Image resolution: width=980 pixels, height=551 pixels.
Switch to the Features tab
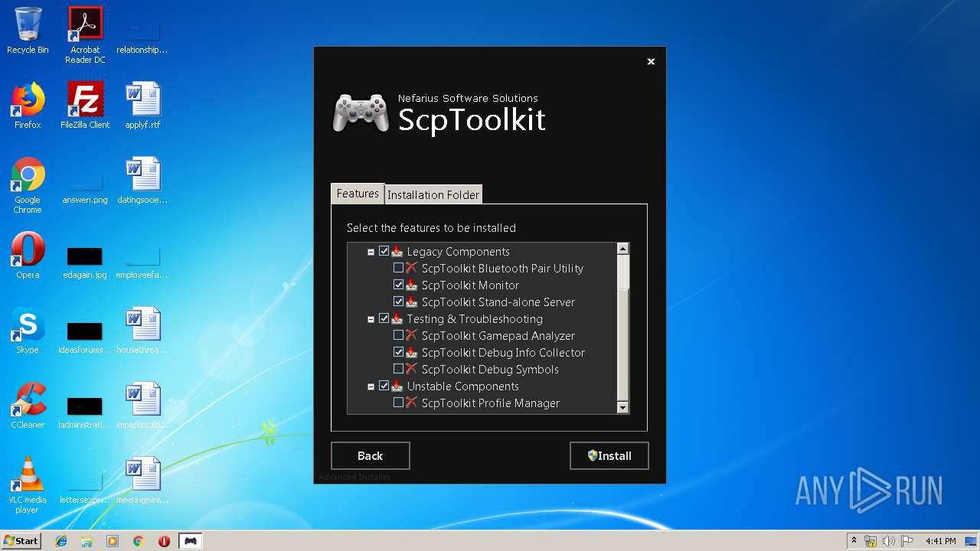pos(358,194)
